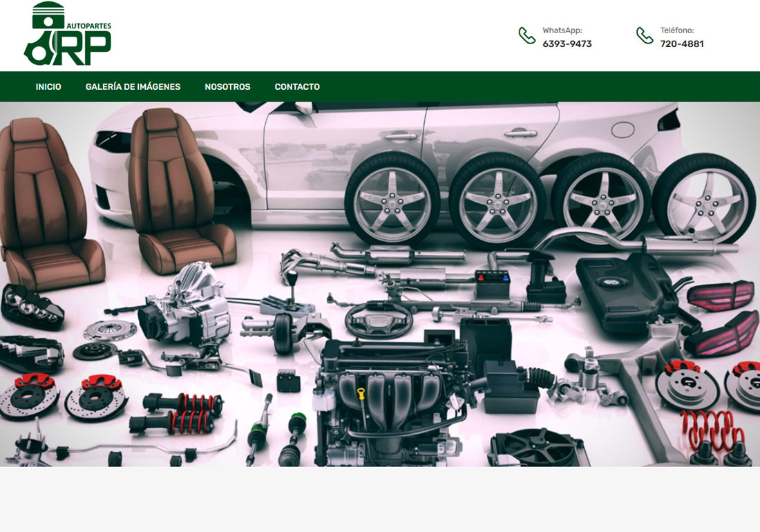Click the steering wheel in banner image
The width and height of the screenshot is (760, 532).
[379, 319]
